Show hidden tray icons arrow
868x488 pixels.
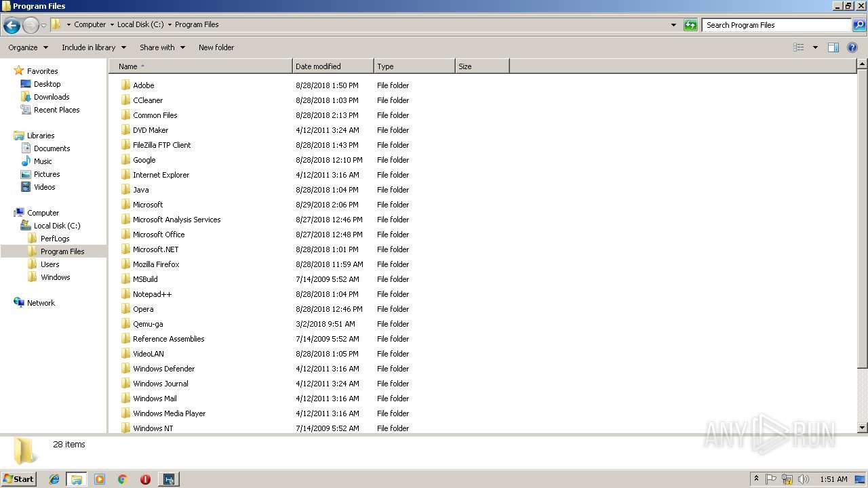tap(756, 479)
